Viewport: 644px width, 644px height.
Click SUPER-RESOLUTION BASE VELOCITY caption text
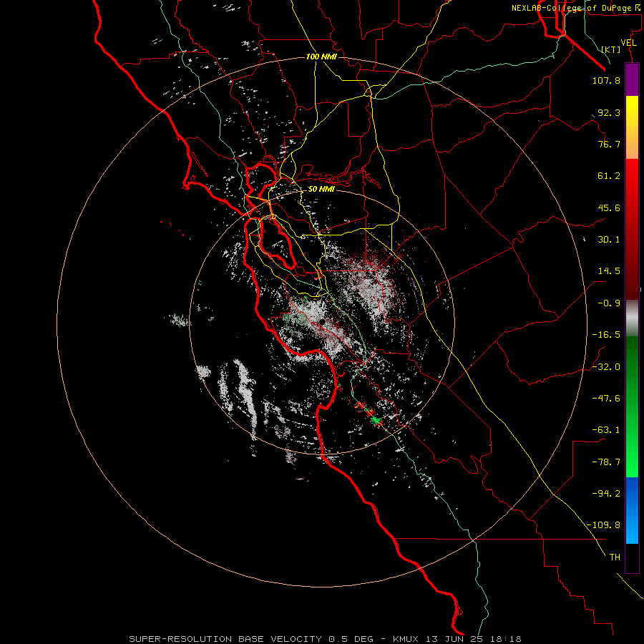pyautogui.click(x=225, y=639)
